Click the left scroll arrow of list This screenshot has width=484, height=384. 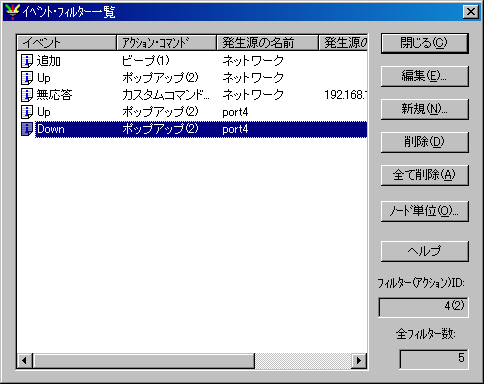pos(25,361)
